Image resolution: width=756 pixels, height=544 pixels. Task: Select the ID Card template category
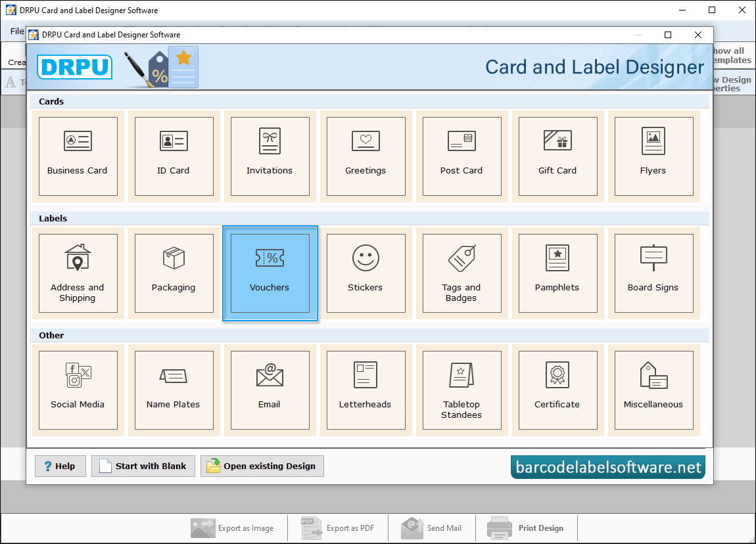click(x=174, y=156)
